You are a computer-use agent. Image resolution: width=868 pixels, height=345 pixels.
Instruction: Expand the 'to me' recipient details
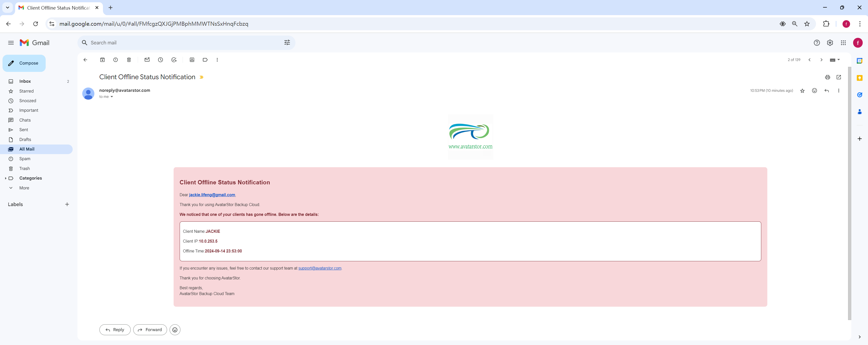point(112,97)
